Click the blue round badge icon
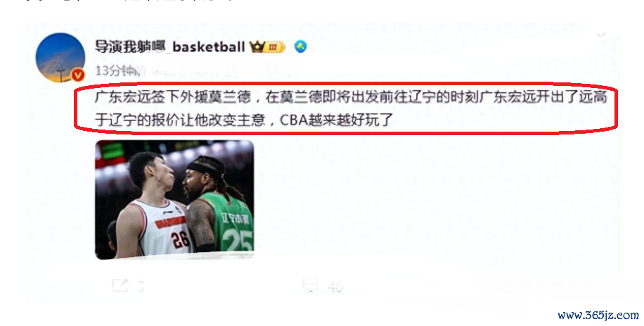This screenshot has height=326, width=644. [301, 46]
